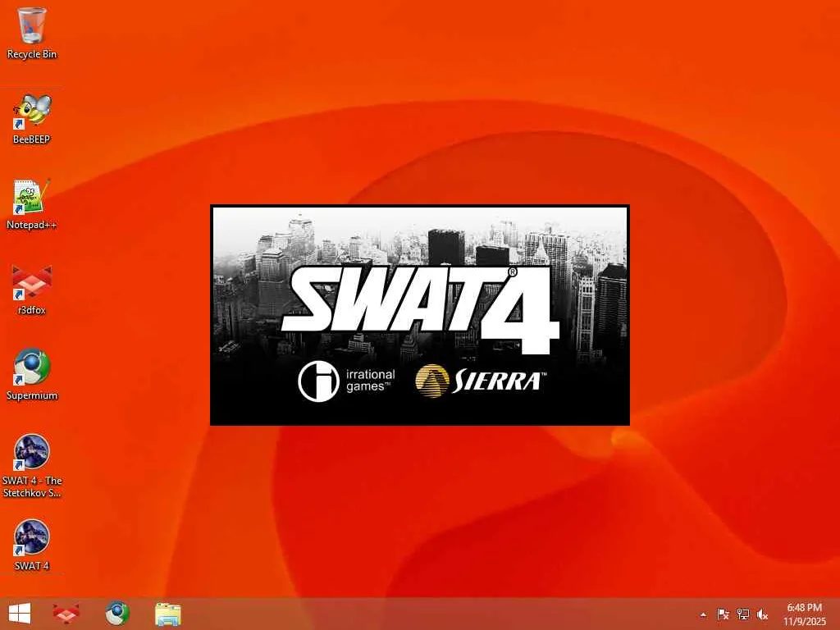Image resolution: width=840 pixels, height=630 pixels.
Task: Select the plain SWAT 4 desktop shortcut
Action: [32, 546]
